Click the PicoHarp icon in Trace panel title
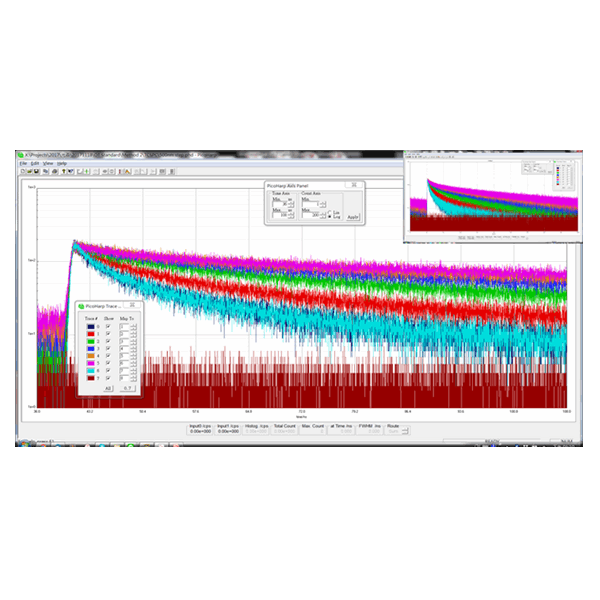The image size is (600, 600). 83,306
